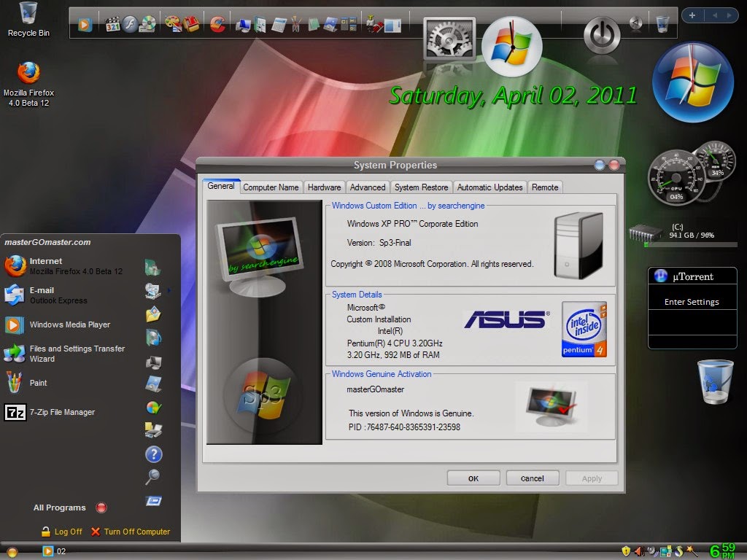
Task: Click the Start orb on taskbar
Action: pos(12,552)
